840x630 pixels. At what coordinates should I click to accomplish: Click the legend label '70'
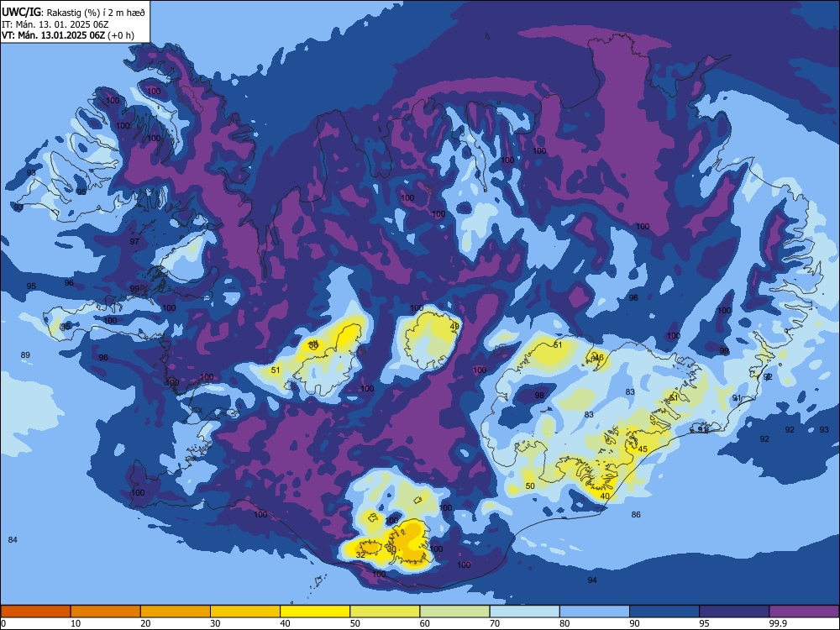495,623
